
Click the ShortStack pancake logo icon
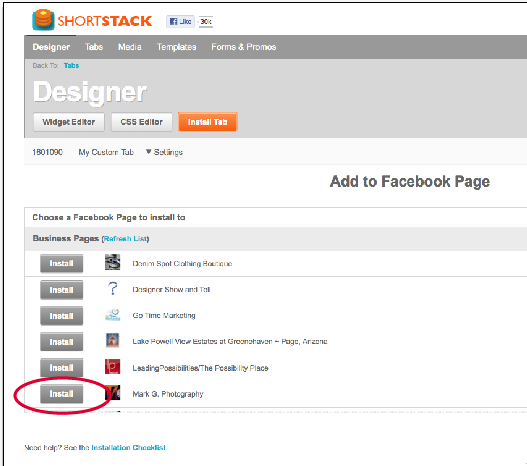tap(43, 19)
